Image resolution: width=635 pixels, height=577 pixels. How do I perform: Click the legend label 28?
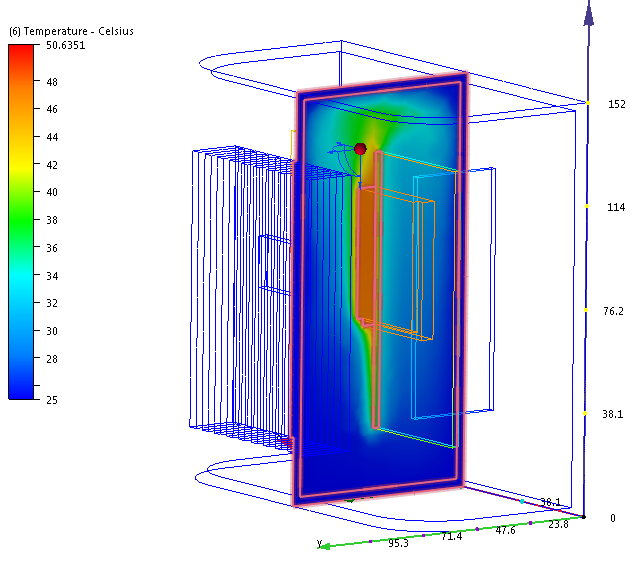(x=52, y=359)
